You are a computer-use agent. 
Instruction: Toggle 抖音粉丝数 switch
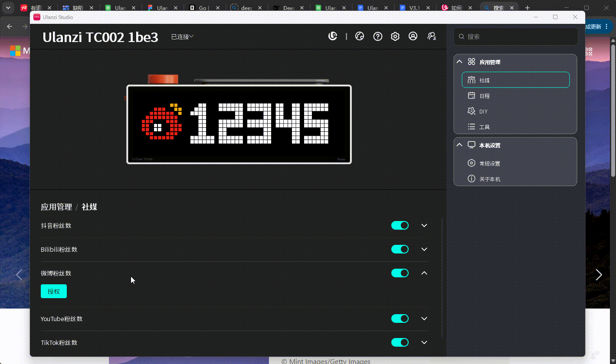coord(400,225)
